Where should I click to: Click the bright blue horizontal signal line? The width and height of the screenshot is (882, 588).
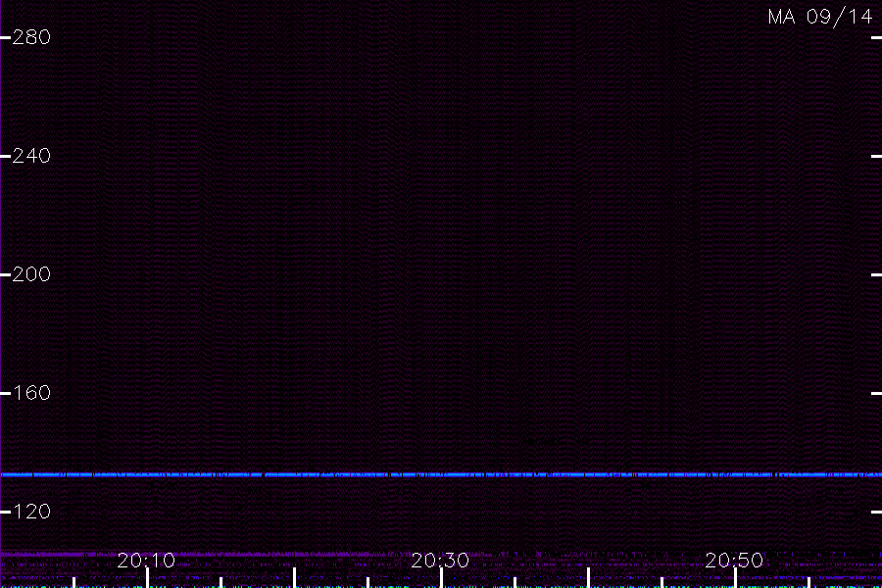pos(441,475)
